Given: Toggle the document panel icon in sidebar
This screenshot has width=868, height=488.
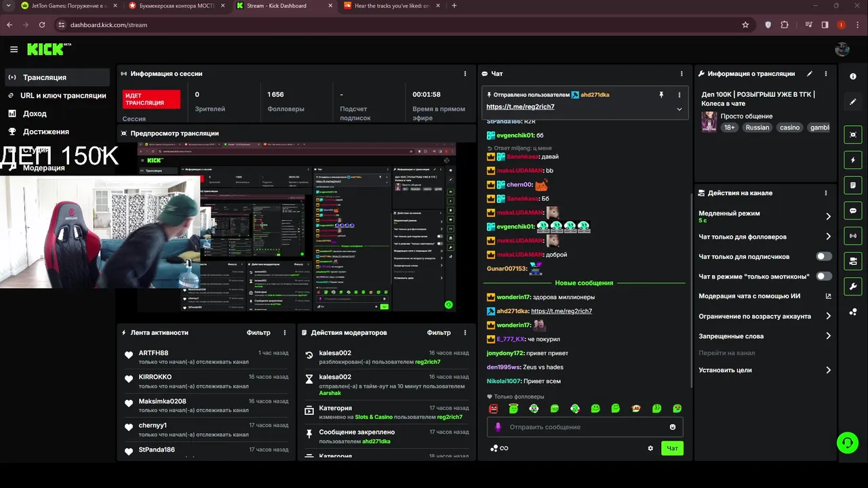Looking at the screenshot, I should pyautogui.click(x=853, y=185).
